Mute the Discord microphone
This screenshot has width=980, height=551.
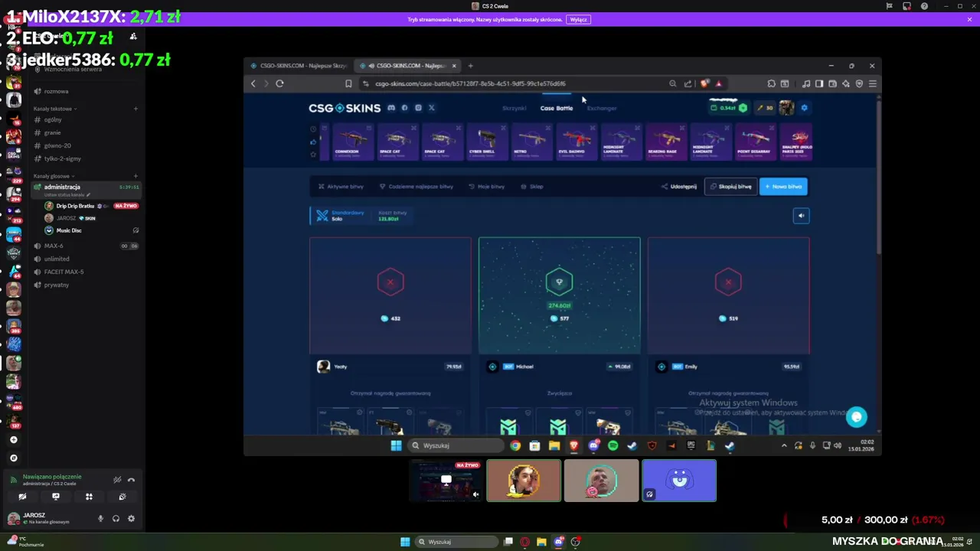[x=100, y=519]
